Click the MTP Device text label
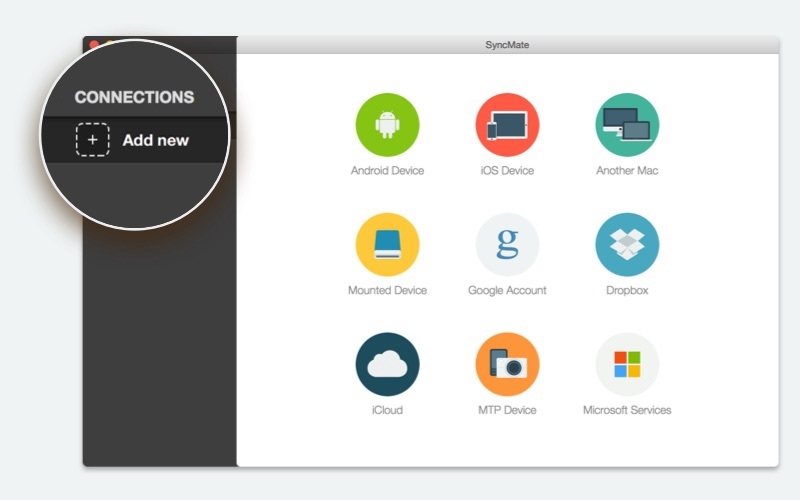 pyautogui.click(x=507, y=410)
